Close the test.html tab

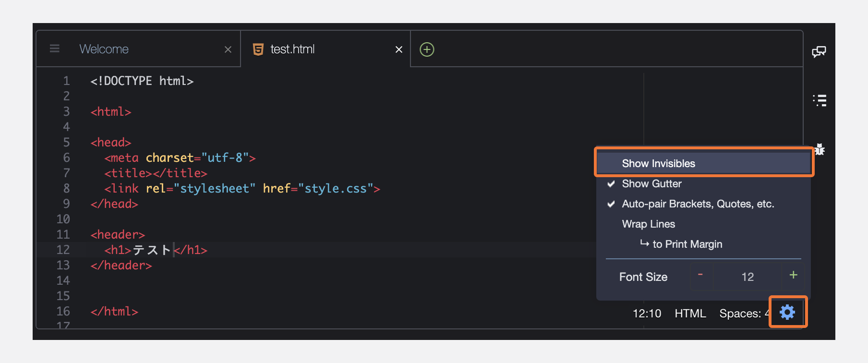click(399, 49)
